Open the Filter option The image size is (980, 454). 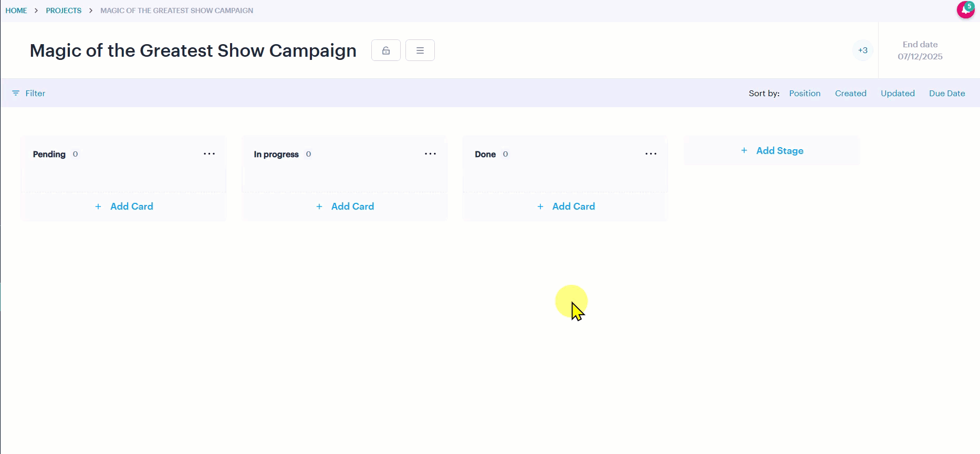pos(29,93)
